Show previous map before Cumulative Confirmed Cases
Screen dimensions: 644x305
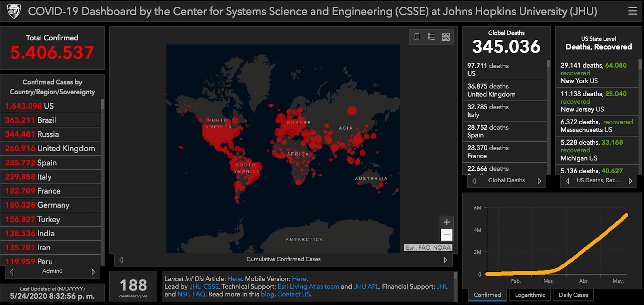pyautogui.click(x=121, y=260)
